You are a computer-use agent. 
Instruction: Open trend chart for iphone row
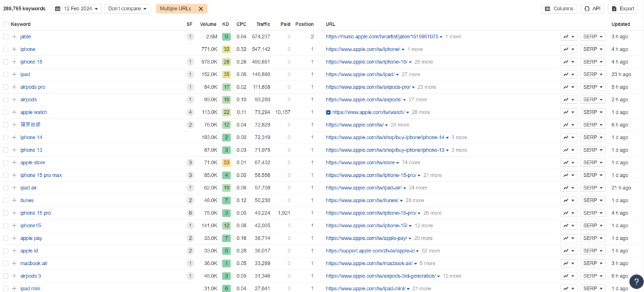pos(569,49)
